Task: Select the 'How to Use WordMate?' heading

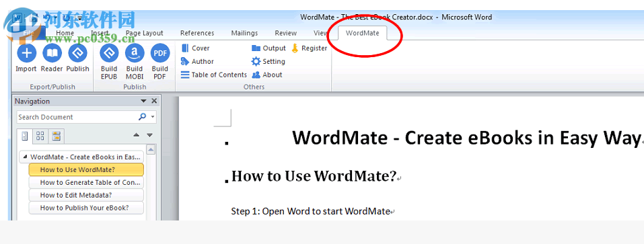Action: coord(86,170)
